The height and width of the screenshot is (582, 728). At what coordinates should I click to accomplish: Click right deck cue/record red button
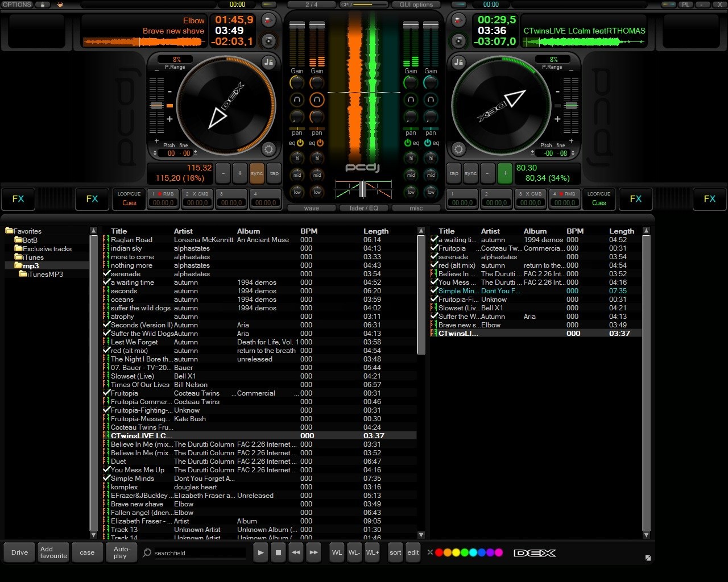coord(458,22)
